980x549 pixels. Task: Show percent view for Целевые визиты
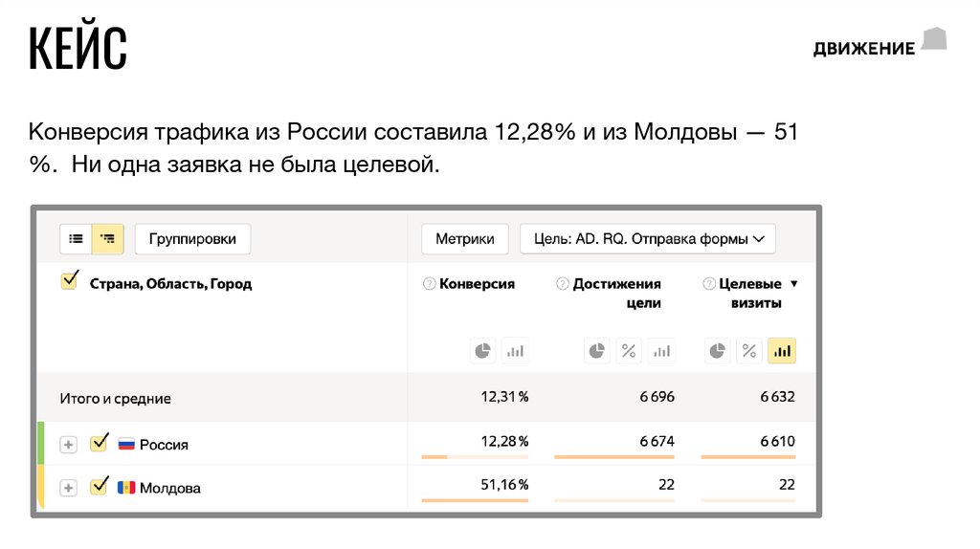pos(749,351)
